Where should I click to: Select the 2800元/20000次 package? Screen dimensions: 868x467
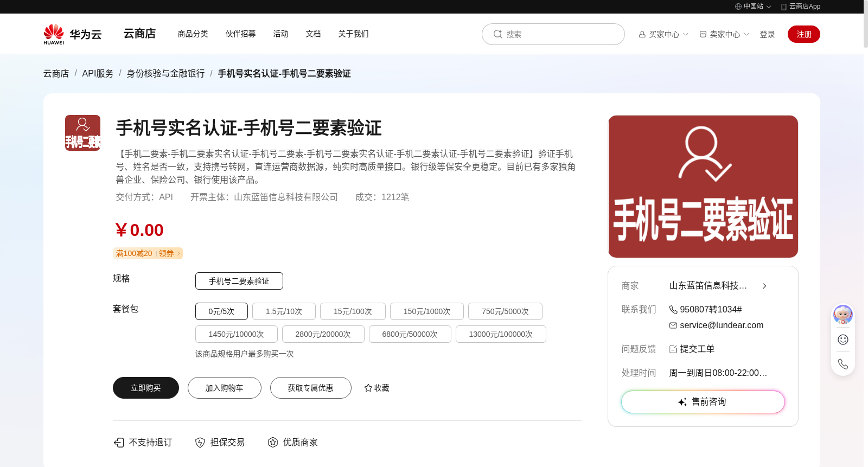(x=323, y=334)
